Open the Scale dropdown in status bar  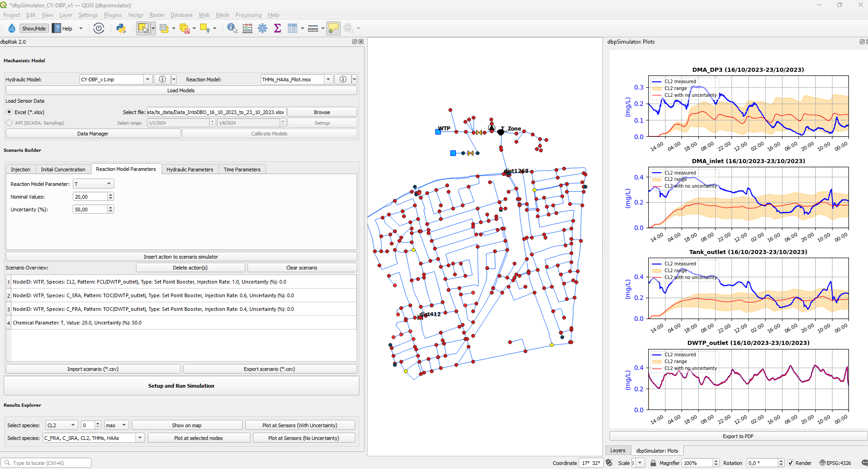point(640,463)
